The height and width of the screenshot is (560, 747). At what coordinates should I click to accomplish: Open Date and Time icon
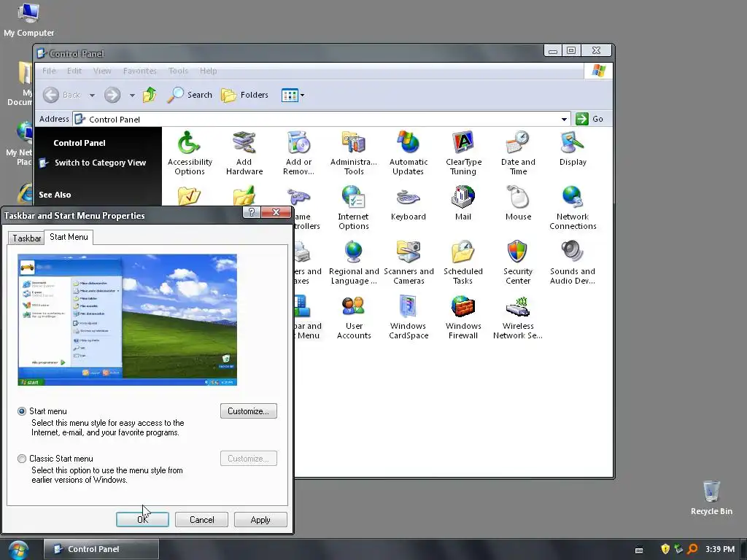518,153
